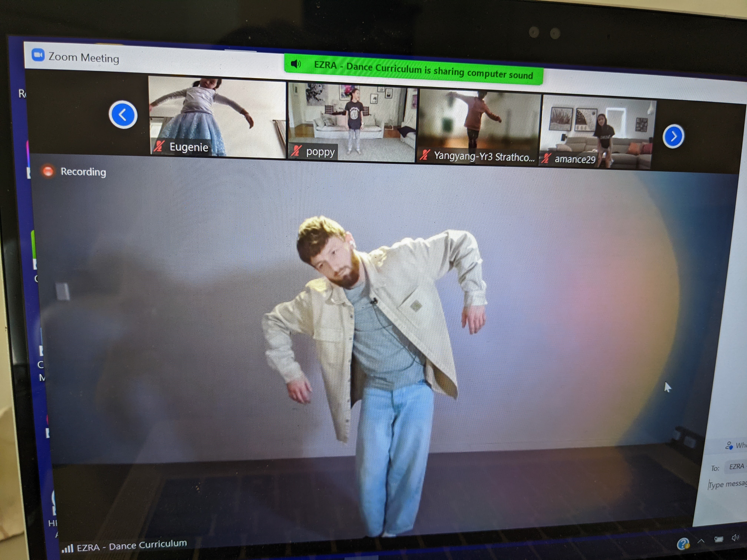Click the Eugenie name label
The height and width of the screenshot is (560, 747).
pos(189,147)
